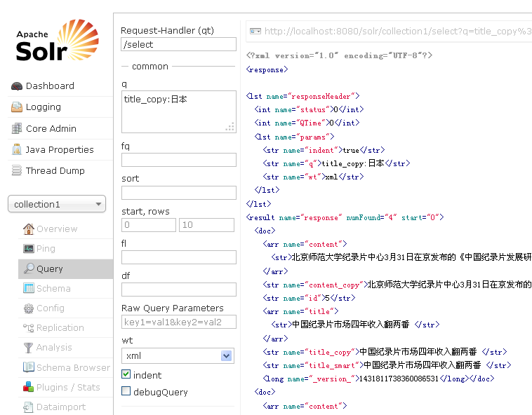The image size is (532, 415).
Task: Click the Logging notebook icon
Action: click(x=17, y=107)
